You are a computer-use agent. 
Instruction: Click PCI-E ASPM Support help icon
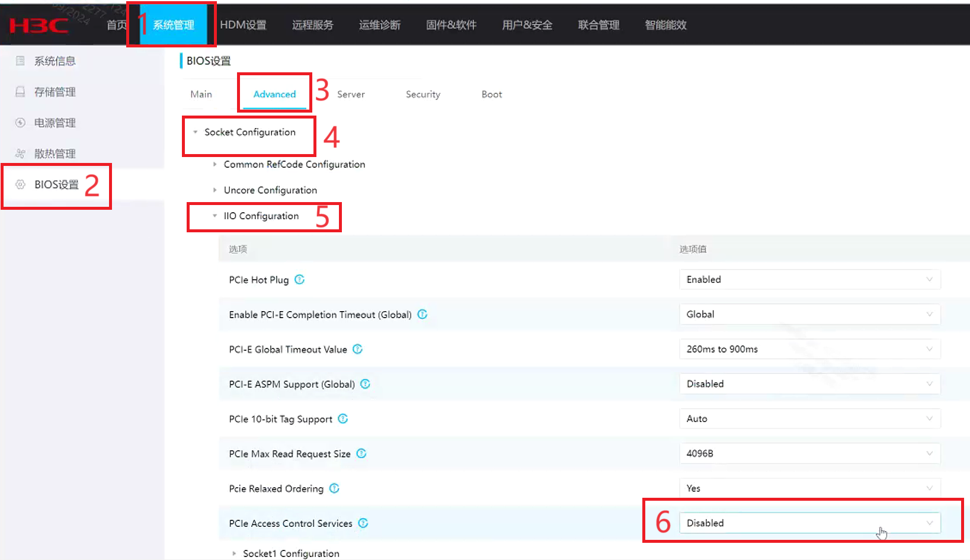(x=365, y=384)
